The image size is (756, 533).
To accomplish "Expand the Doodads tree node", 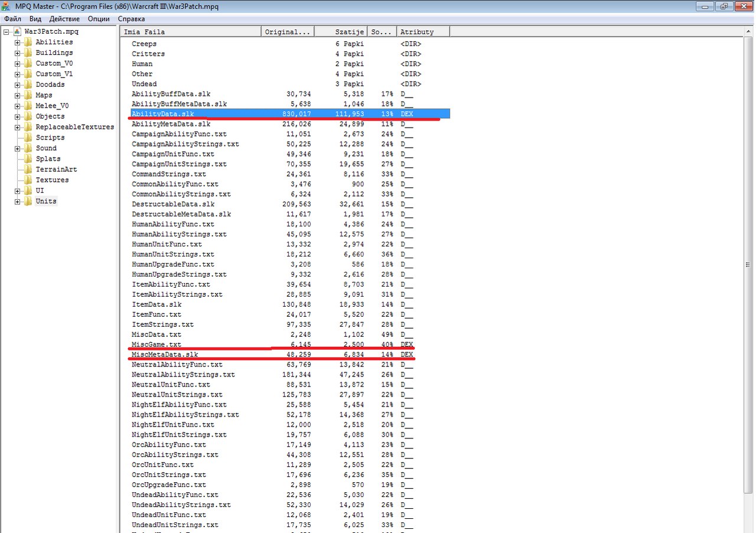I will pos(18,84).
